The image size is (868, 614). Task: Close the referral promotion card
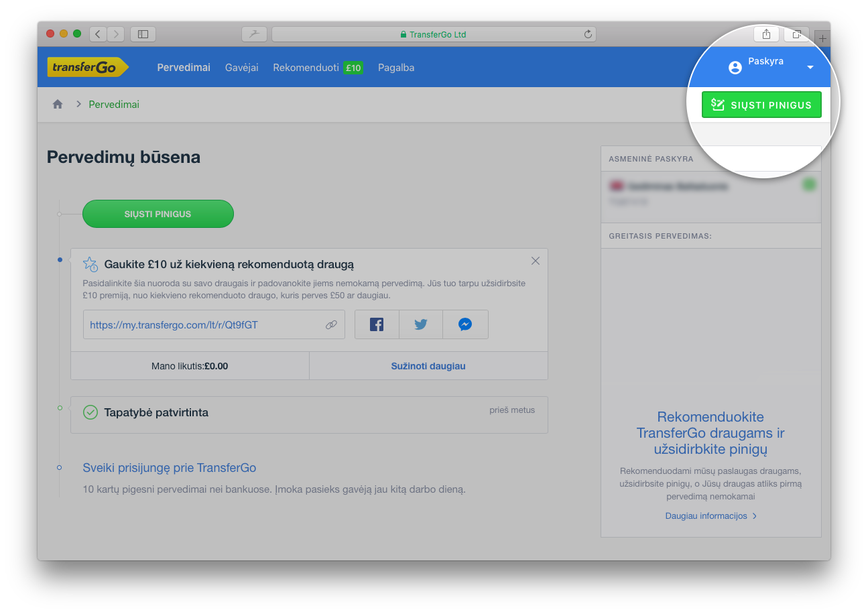click(x=535, y=261)
